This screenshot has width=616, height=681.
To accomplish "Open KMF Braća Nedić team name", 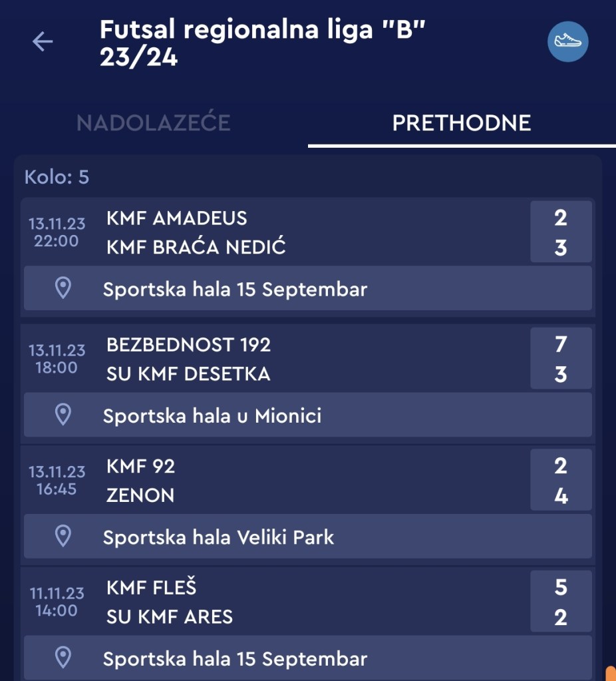I will click(196, 248).
